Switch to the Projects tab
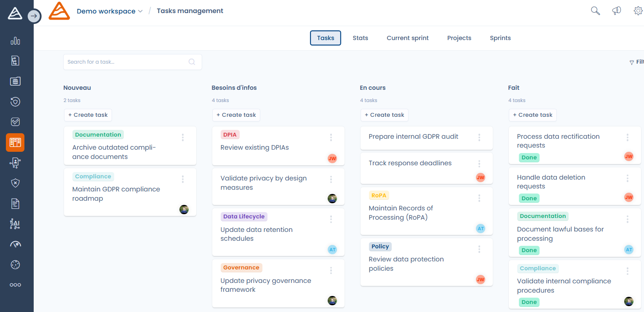 459,38
